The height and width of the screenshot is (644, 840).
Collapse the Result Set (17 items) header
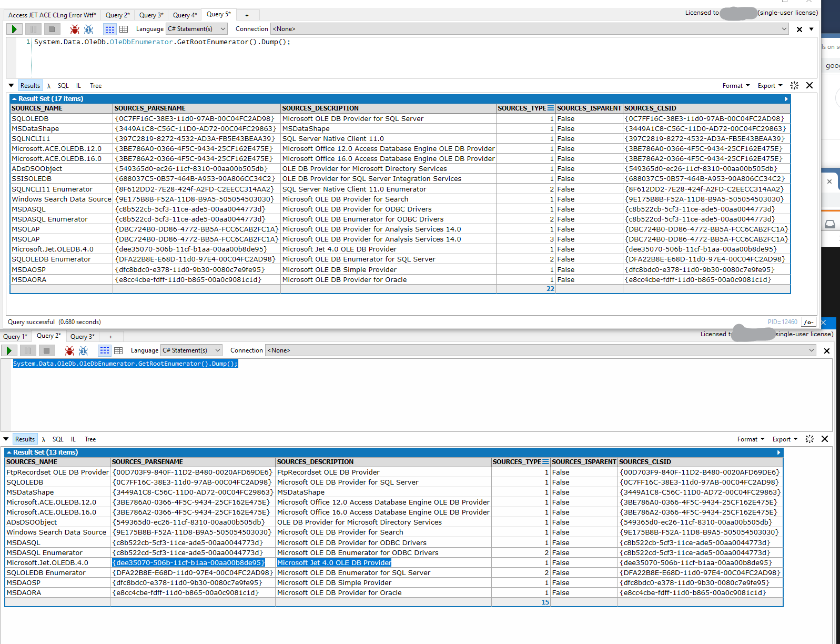click(x=15, y=99)
